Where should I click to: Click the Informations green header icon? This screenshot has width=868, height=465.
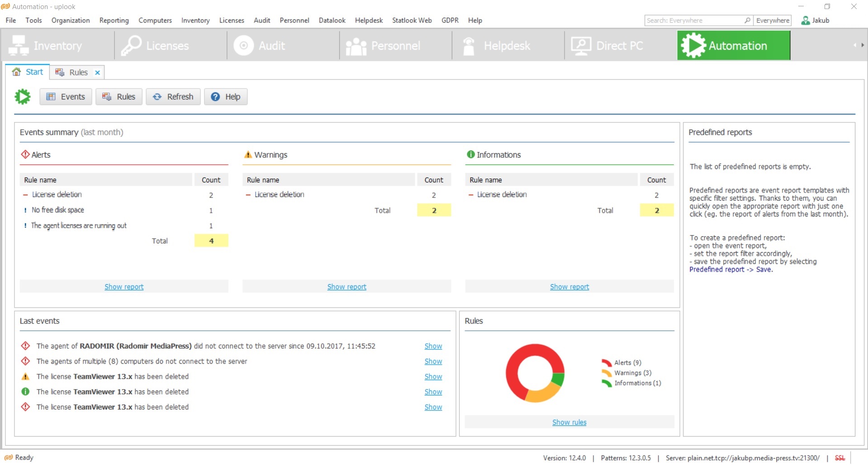coord(471,155)
